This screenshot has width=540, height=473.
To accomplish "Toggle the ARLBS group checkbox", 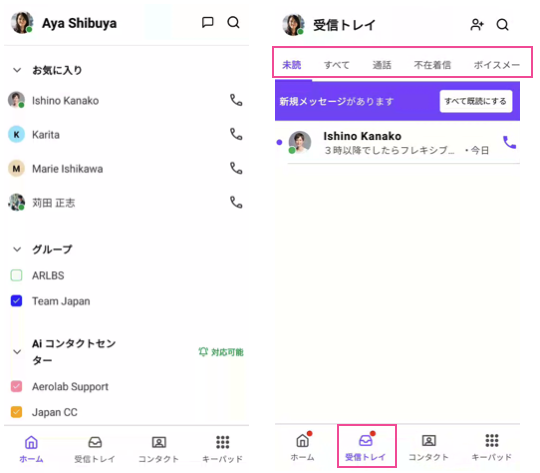I will [x=17, y=275].
